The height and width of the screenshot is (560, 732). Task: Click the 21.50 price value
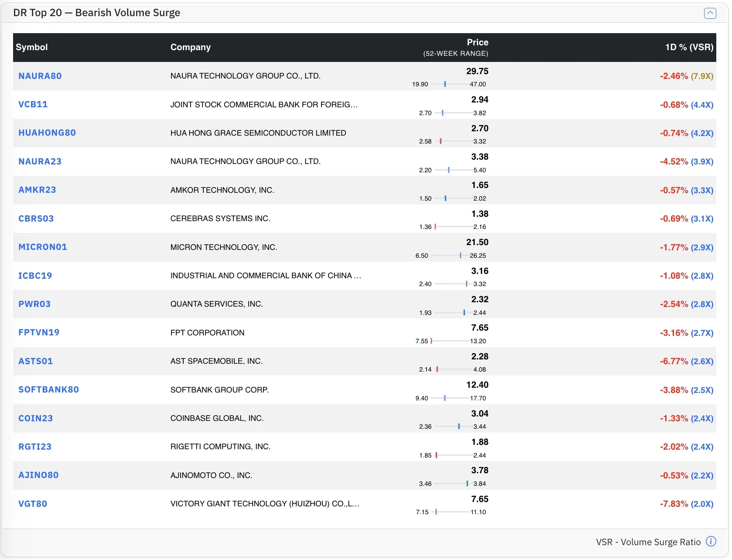(477, 242)
